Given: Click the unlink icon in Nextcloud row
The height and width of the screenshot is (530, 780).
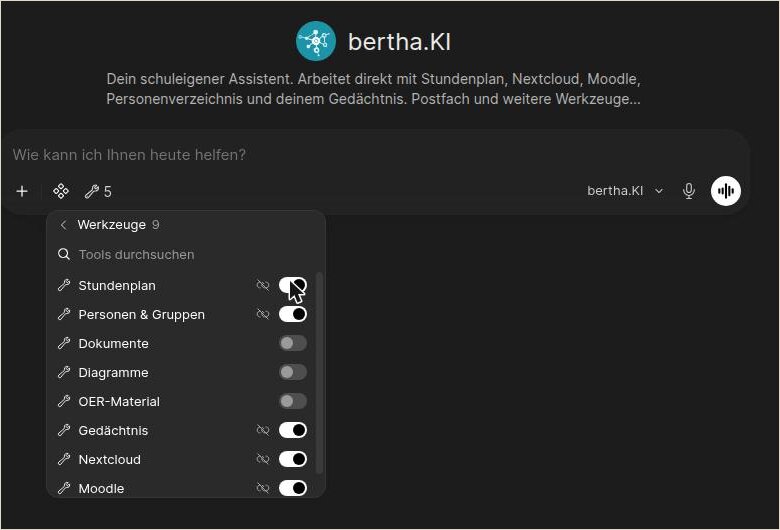Looking at the screenshot, I should click(x=263, y=459).
